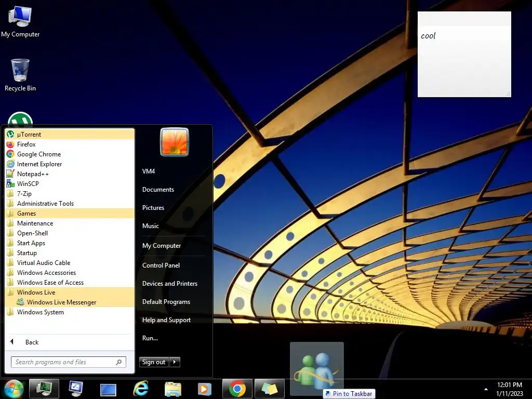The height and width of the screenshot is (399, 532).
Task: Open the media player taskbar icon
Action: (x=204, y=389)
